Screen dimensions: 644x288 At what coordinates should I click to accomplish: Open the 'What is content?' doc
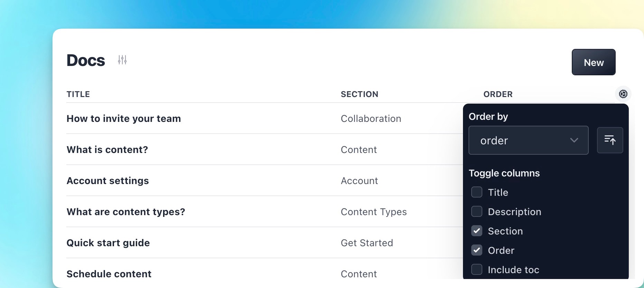click(107, 150)
